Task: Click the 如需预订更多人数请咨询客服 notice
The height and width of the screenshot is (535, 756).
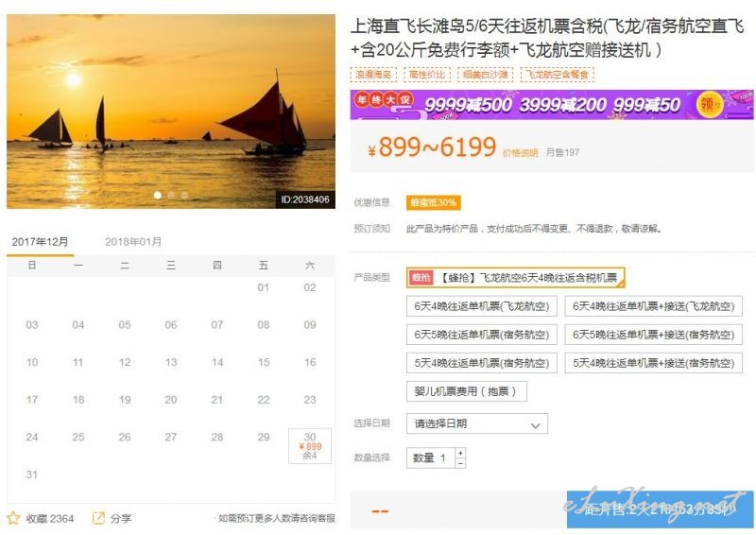Action: (276, 518)
